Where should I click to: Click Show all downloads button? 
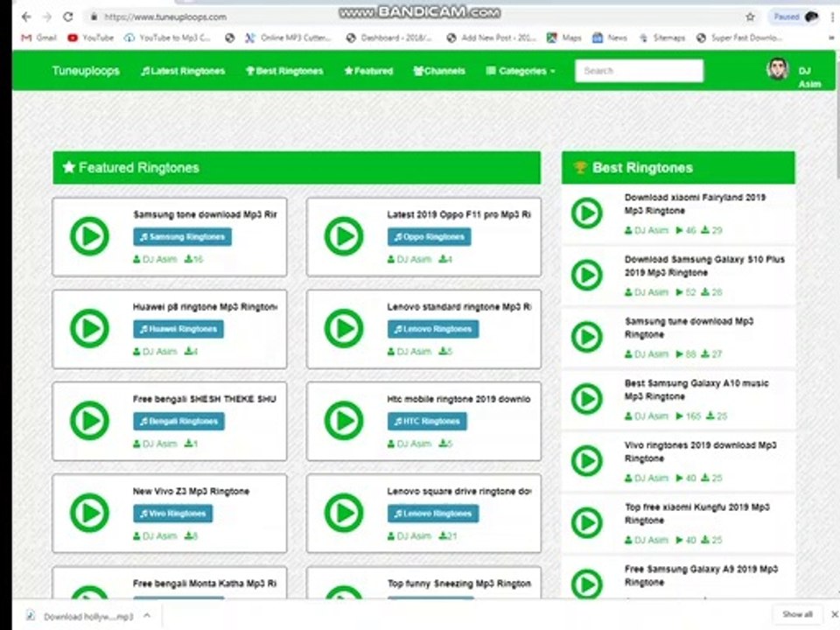(797, 614)
